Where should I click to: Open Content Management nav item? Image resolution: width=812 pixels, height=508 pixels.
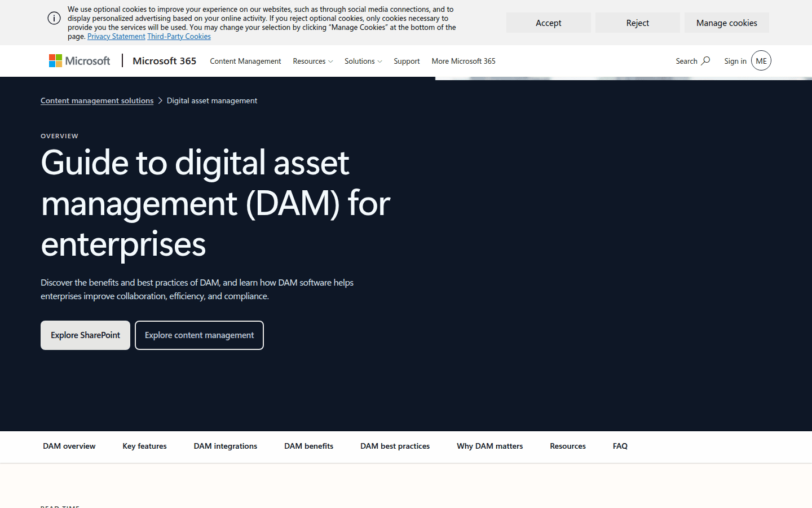245,61
